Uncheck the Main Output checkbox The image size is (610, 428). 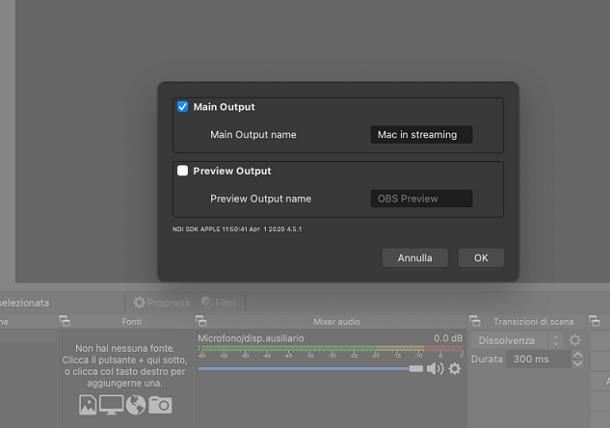(x=182, y=107)
